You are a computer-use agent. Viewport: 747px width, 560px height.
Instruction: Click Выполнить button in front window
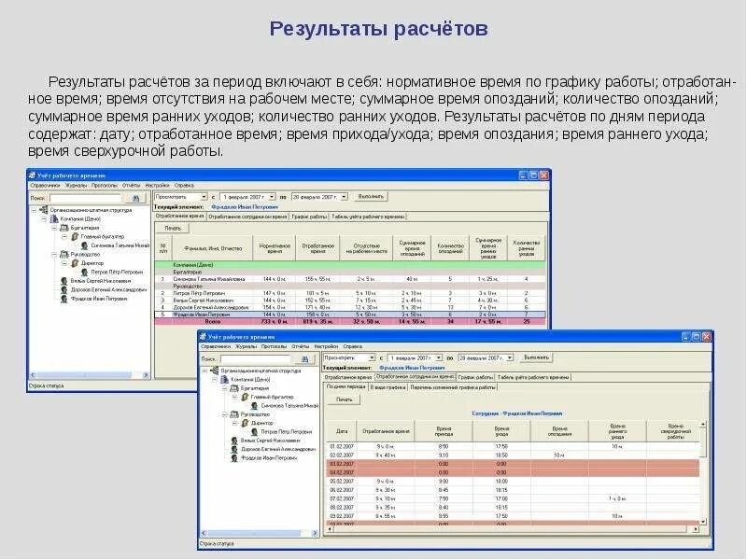pos(536,357)
